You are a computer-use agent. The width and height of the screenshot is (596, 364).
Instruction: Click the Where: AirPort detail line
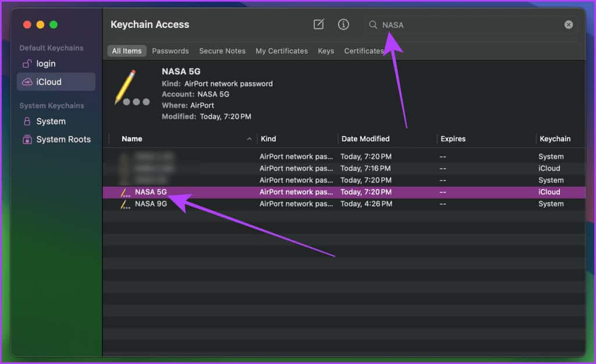point(188,105)
